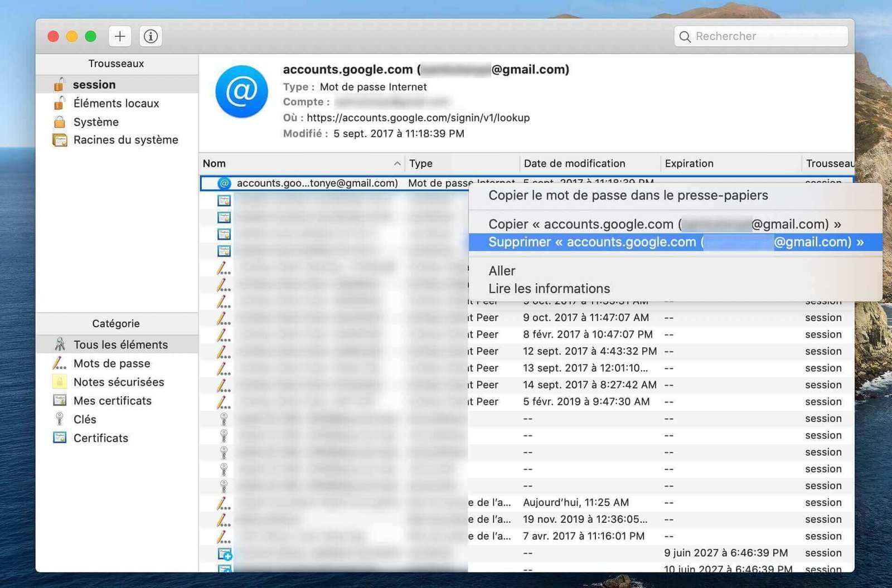Select row dated 5 févr. 2019 à 9:47:30 AM

527,401
